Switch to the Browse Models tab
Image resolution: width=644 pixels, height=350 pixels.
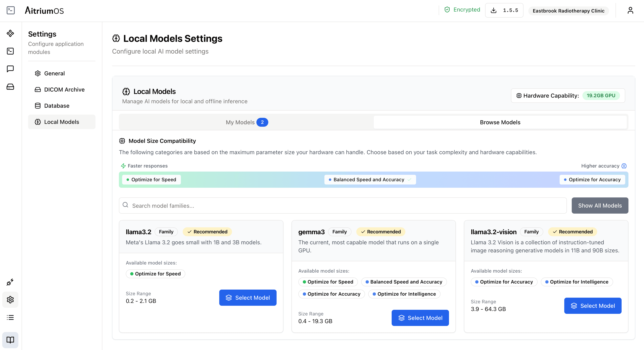pyautogui.click(x=500, y=122)
